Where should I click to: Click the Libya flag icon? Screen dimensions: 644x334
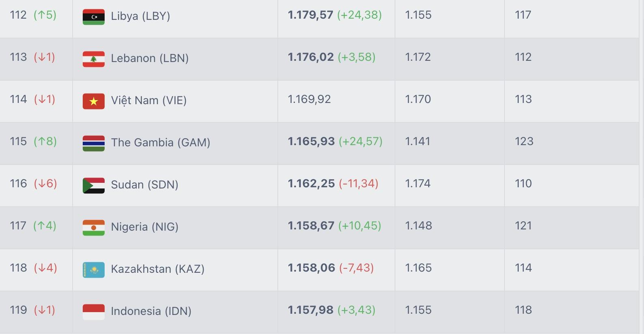pos(94,17)
